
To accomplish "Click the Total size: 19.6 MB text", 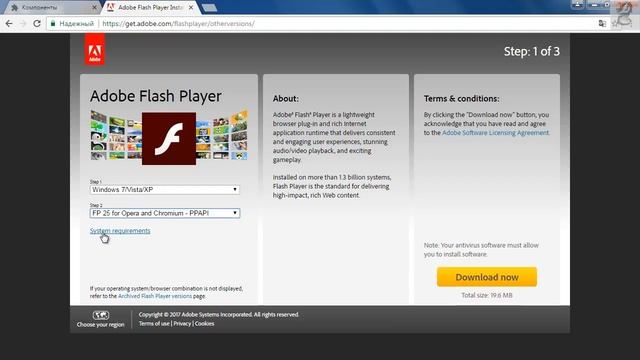I will [487, 295].
